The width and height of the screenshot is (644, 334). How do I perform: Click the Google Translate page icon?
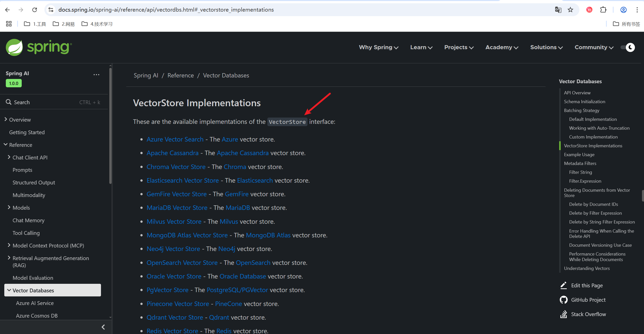pos(558,10)
